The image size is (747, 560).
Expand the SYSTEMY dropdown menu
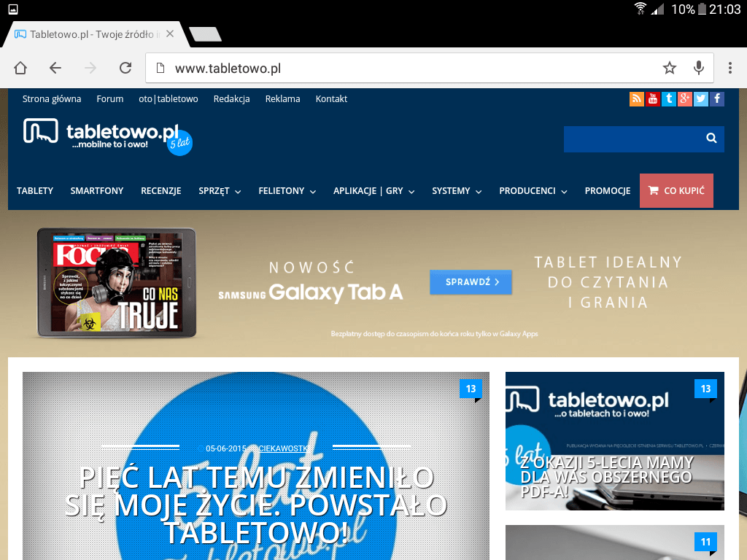point(457,191)
